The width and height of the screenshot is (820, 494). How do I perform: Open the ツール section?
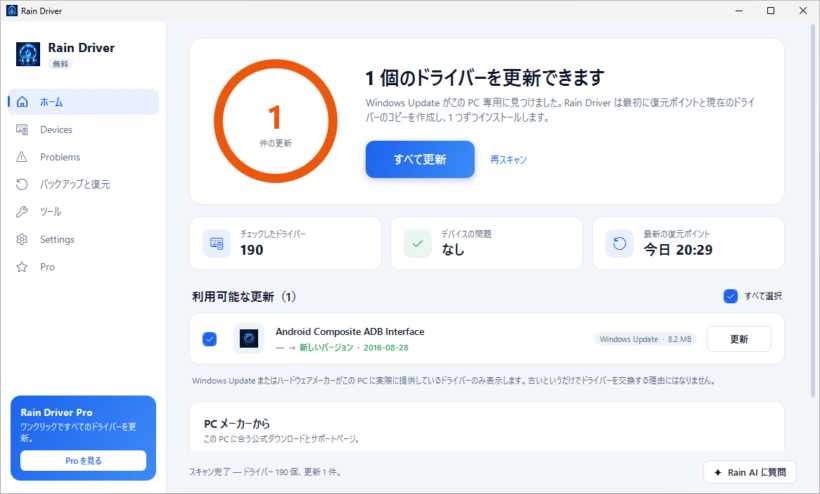click(x=84, y=212)
